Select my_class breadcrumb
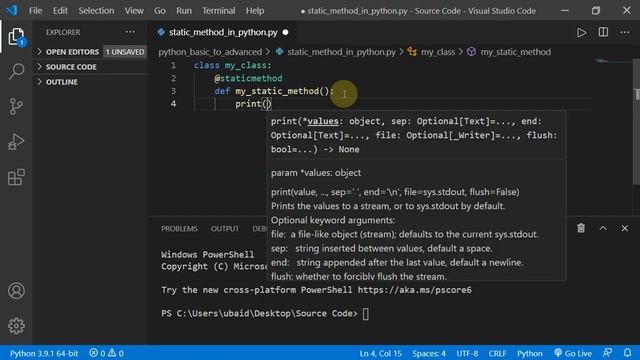Image resolution: width=640 pixels, height=360 pixels. (x=438, y=52)
